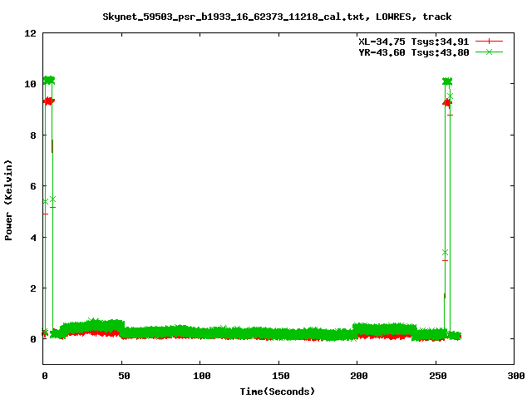Click the red calibration peak near time zero
Image resolution: width=532 pixels, height=399 pixels.
pyautogui.click(x=48, y=101)
